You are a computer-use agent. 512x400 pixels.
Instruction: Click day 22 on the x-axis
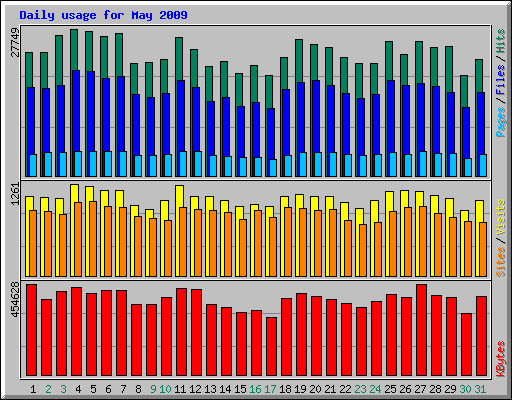(x=345, y=389)
